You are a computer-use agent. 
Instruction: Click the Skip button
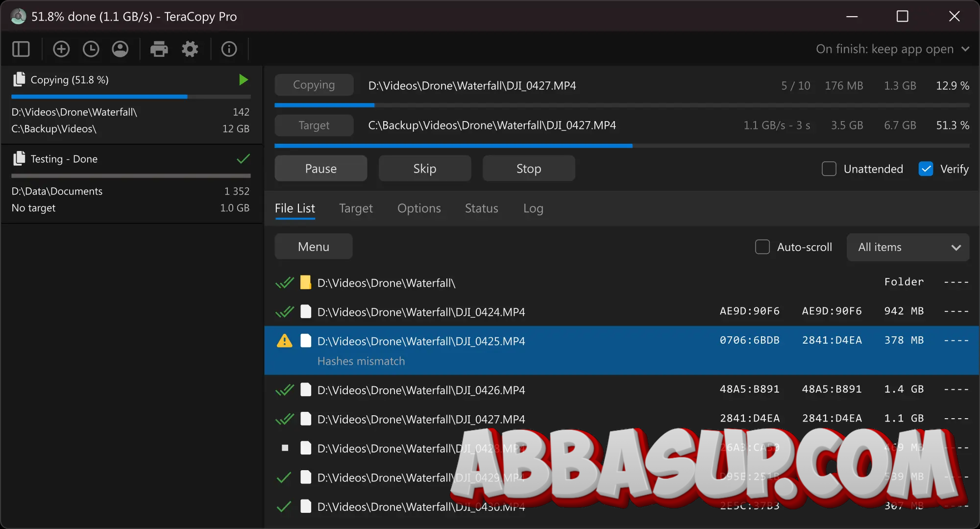[425, 169]
